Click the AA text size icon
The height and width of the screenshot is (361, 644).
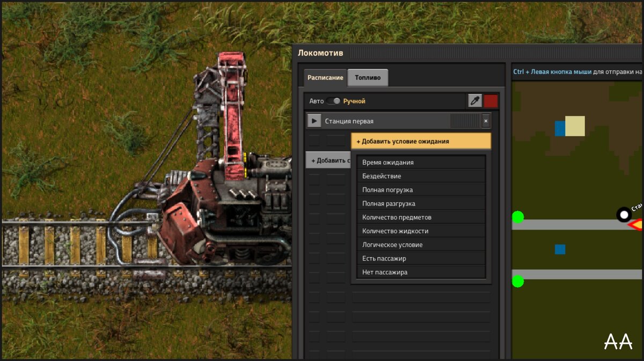(618, 341)
